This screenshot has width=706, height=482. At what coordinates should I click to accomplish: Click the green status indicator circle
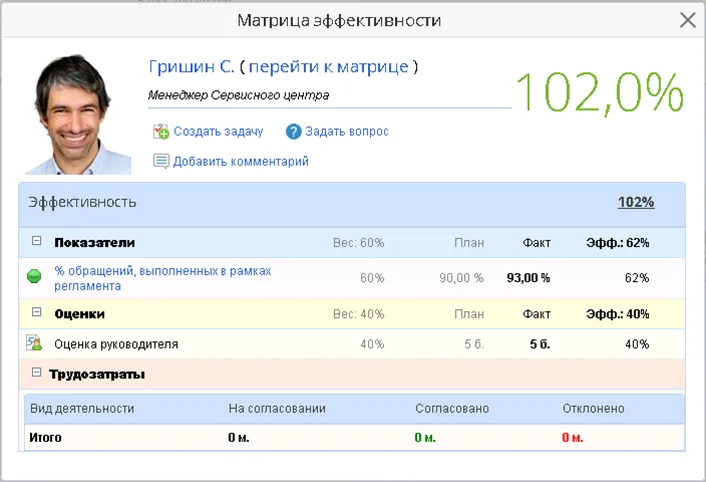(34, 276)
